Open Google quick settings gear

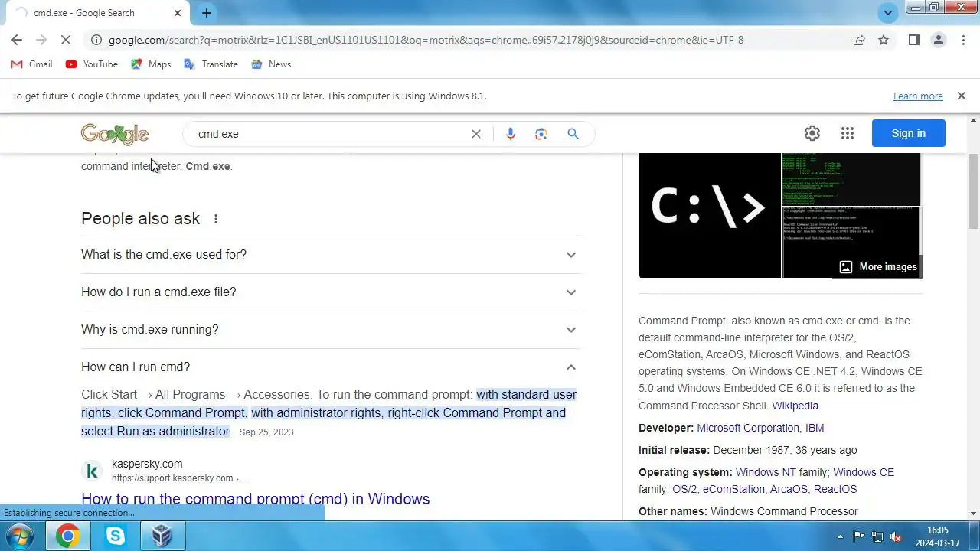click(812, 133)
